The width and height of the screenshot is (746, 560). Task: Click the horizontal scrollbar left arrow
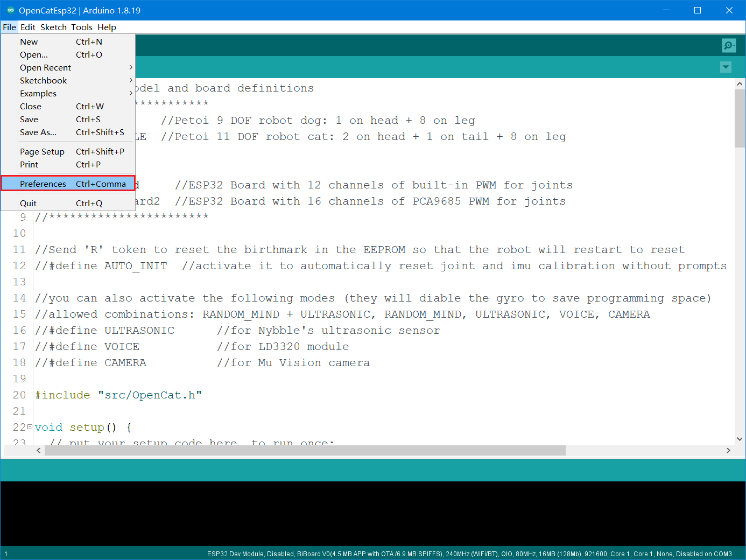point(39,450)
